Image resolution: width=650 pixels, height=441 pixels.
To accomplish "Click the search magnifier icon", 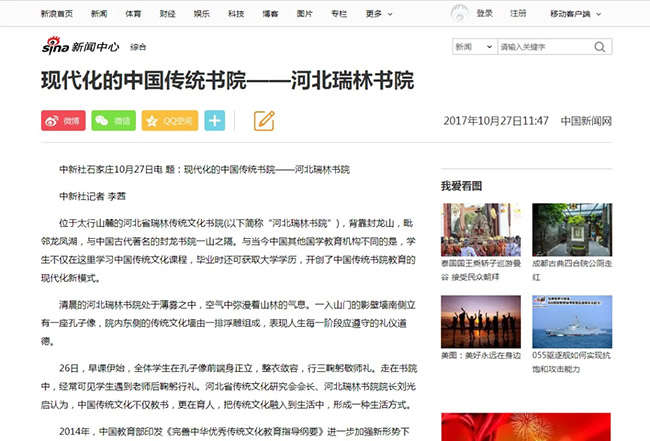I will point(600,47).
